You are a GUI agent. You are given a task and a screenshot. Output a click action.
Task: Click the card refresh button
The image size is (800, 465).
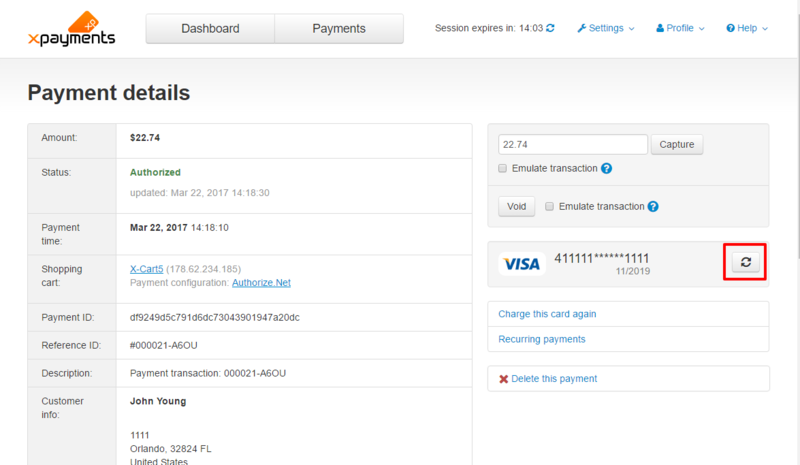(745, 262)
